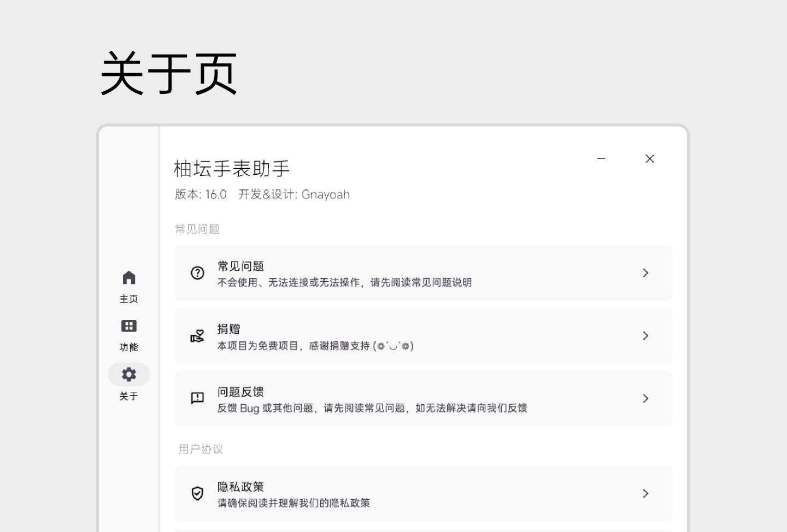Click the heart-in-hand icon beside 捐赠
This screenshot has height=532, width=787.
pyautogui.click(x=197, y=336)
